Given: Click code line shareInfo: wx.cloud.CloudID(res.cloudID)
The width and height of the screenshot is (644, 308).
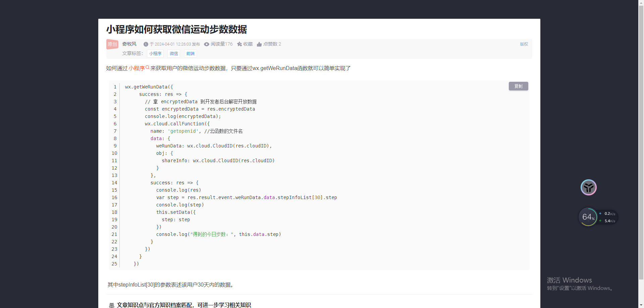Looking at the screenshot, I should pos(218,161).
